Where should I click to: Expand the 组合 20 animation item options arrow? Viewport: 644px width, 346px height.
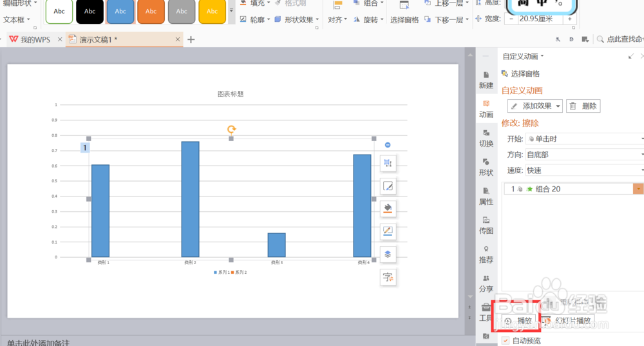638,189
